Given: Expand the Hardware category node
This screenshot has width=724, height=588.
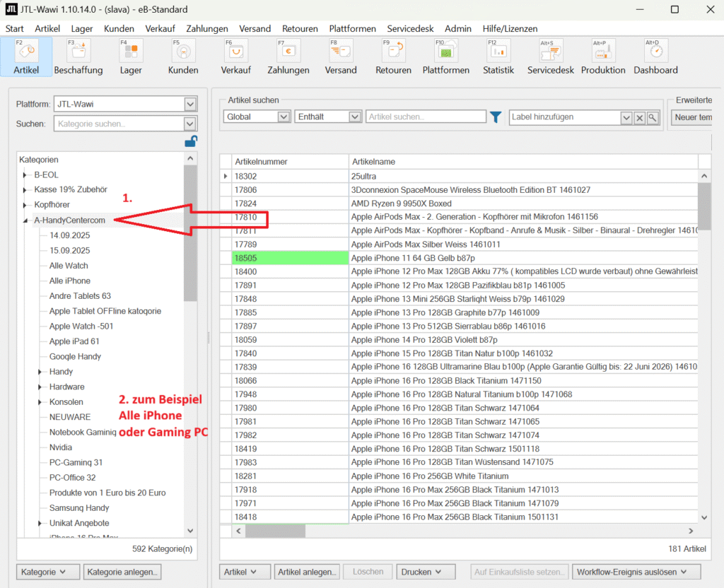Looking at the screenshot, I should point(40,387).
